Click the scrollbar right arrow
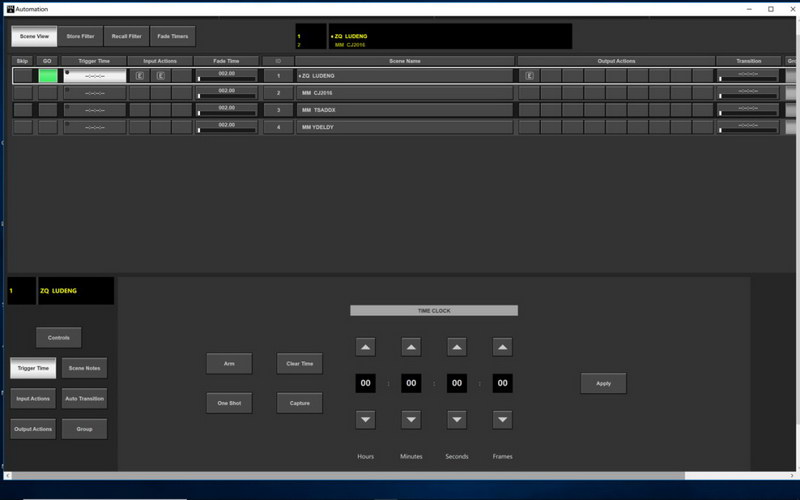800x500 pixels. click(792, 476)
